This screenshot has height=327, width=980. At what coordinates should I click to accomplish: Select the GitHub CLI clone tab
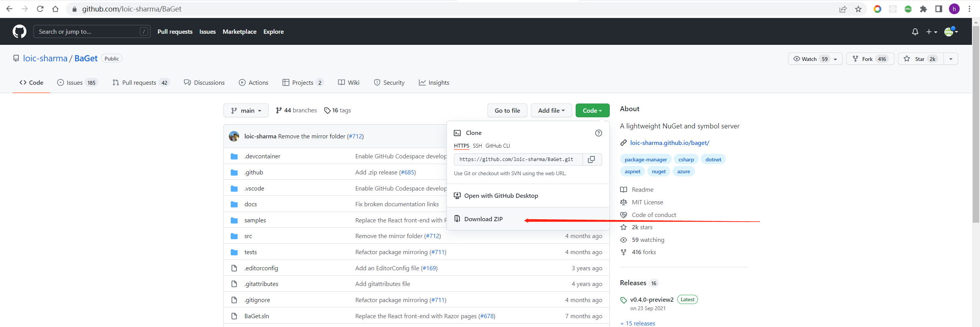(x=497, y=146)
